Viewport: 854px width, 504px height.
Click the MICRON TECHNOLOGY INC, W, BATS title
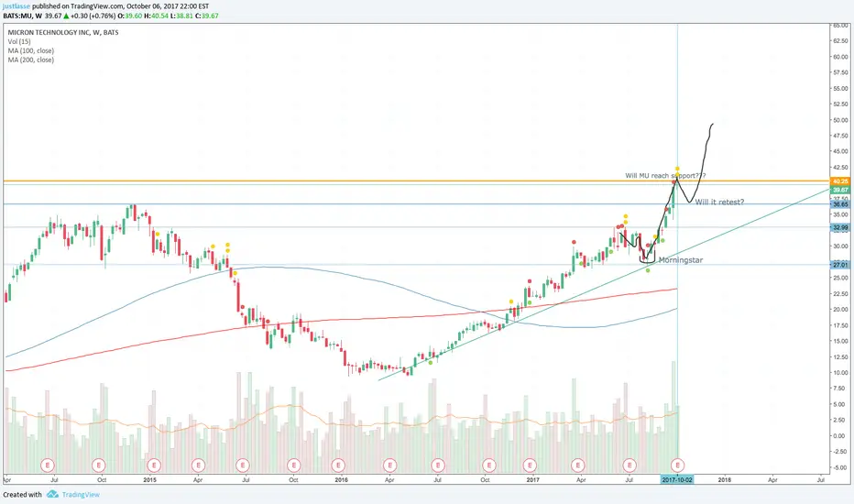point(62,32)
